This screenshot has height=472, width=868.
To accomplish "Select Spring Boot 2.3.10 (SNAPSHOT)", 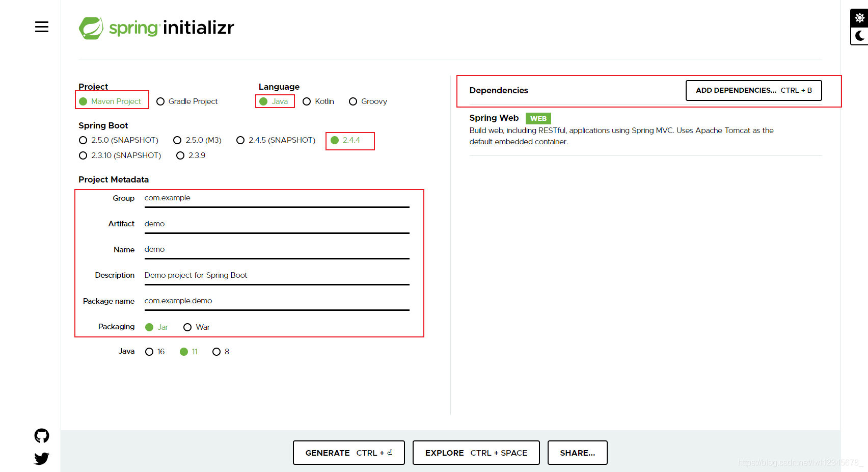I will coord(120,155).
